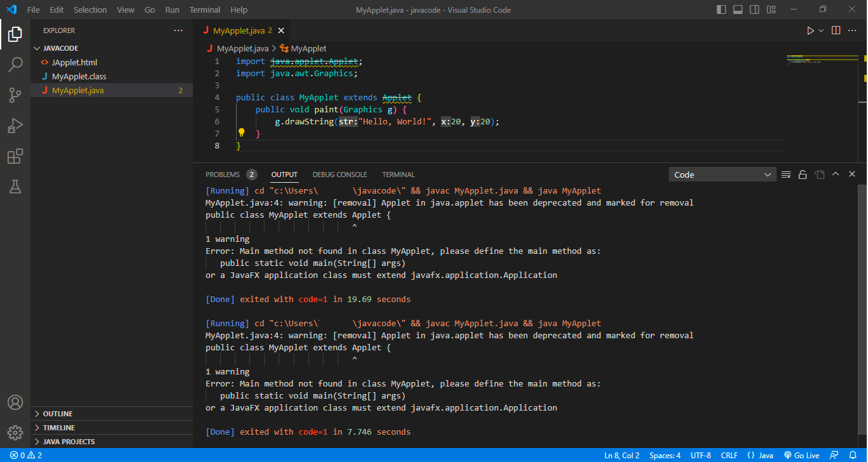
Task: Select the MyApplet.java editor tab
Action: point(242,30)
